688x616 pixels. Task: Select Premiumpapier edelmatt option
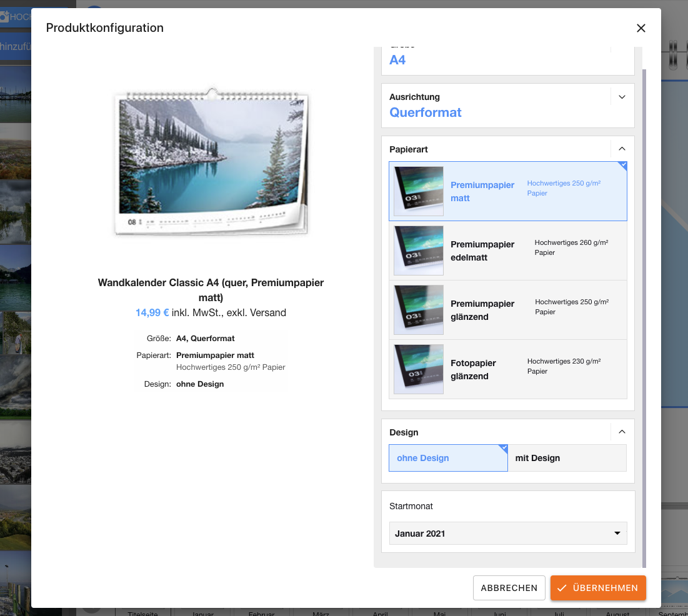(x=507, y=251)
